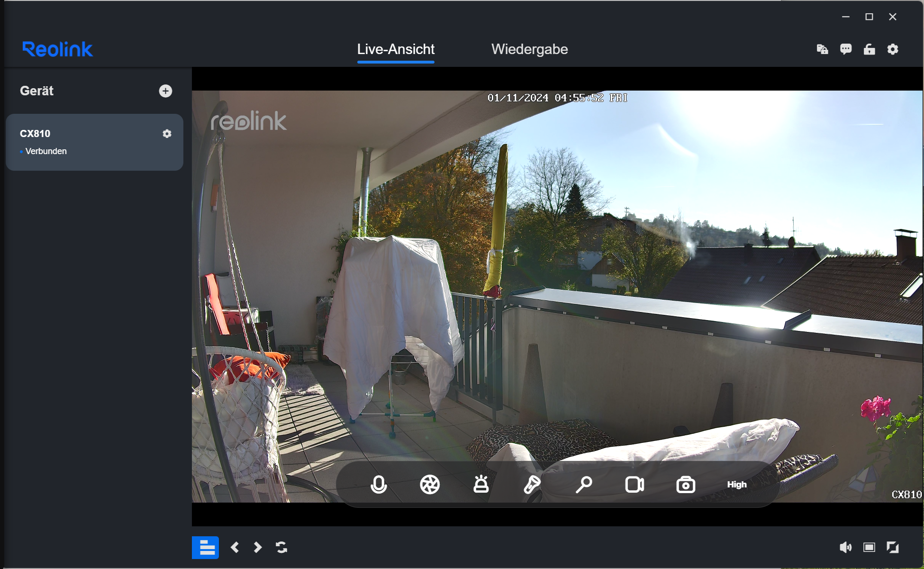This screenshot has width=924, height=569.
Task: Open CX810 device settings gear
Action: pos(167,134)
